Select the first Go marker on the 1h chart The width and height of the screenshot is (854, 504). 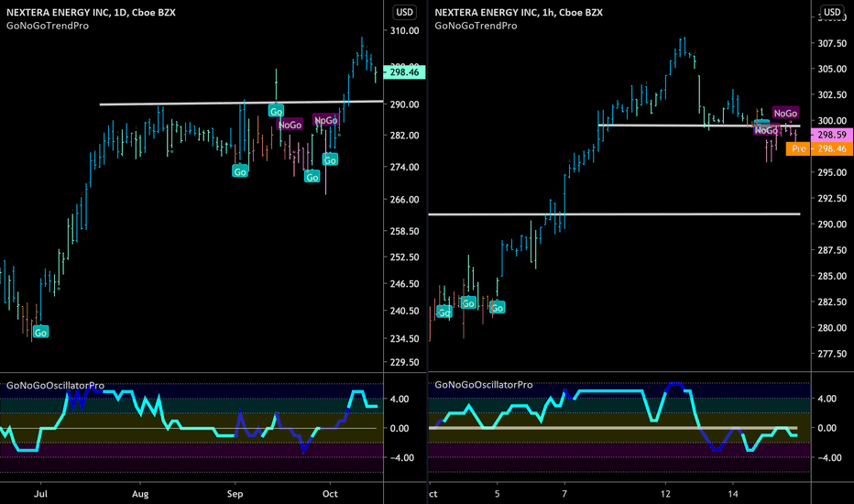pos(444,312)
